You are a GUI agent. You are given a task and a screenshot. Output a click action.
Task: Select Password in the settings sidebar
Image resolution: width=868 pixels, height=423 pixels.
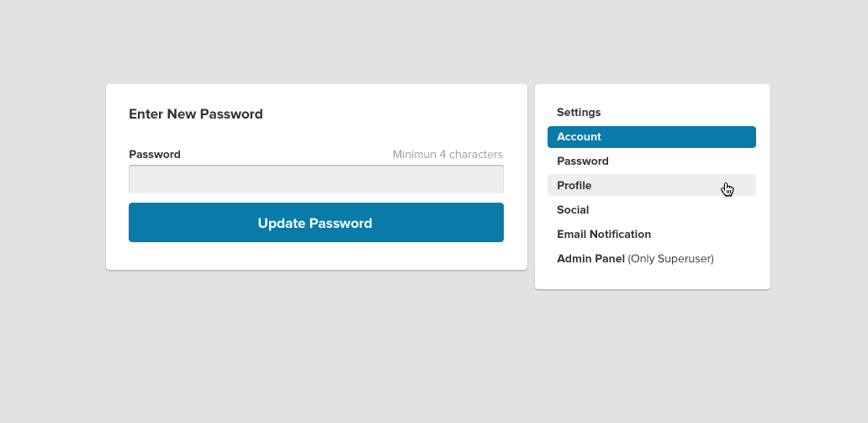pyautogui.click(x=652, y=161)
